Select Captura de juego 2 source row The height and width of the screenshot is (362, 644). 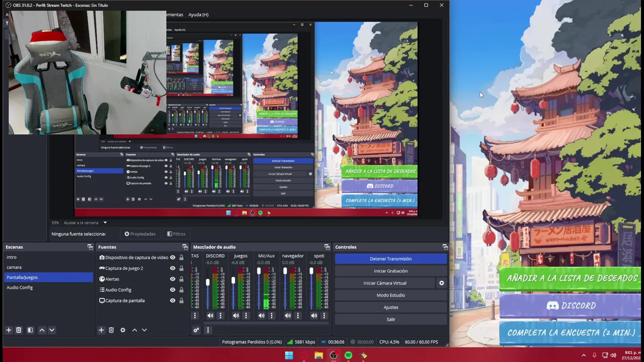pos(141,268)
